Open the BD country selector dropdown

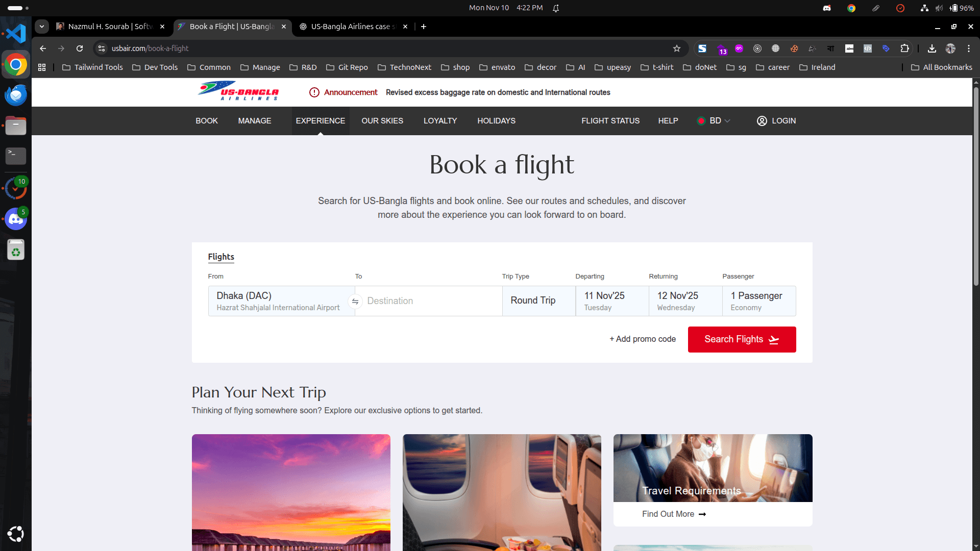(714, 121)
